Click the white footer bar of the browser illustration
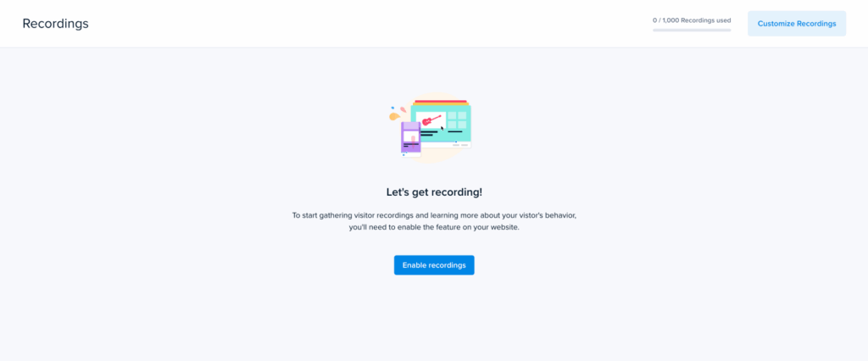This screenshot has width=868, height=361. coord(446,145)
